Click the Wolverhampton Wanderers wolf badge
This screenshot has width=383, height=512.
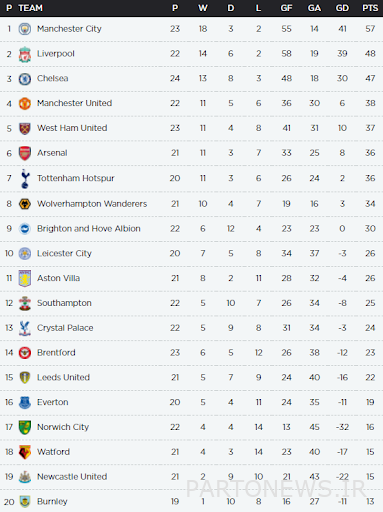tap(25, 204)
